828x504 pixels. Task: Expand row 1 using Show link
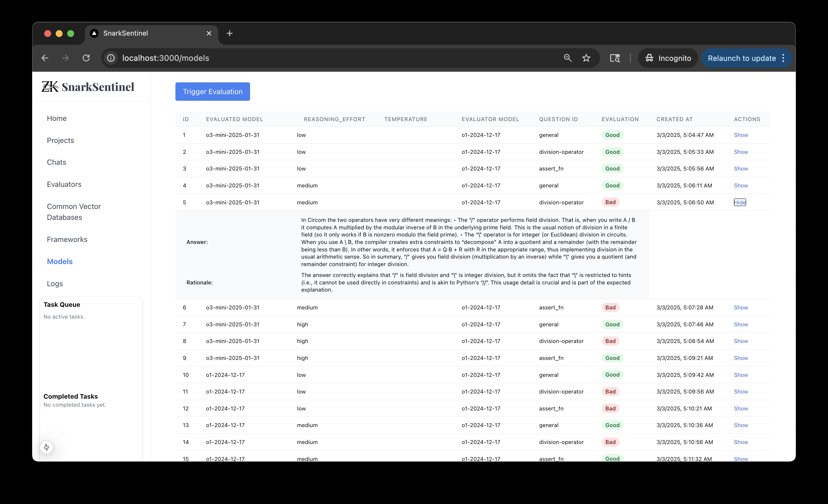click(x=741, y=135)
